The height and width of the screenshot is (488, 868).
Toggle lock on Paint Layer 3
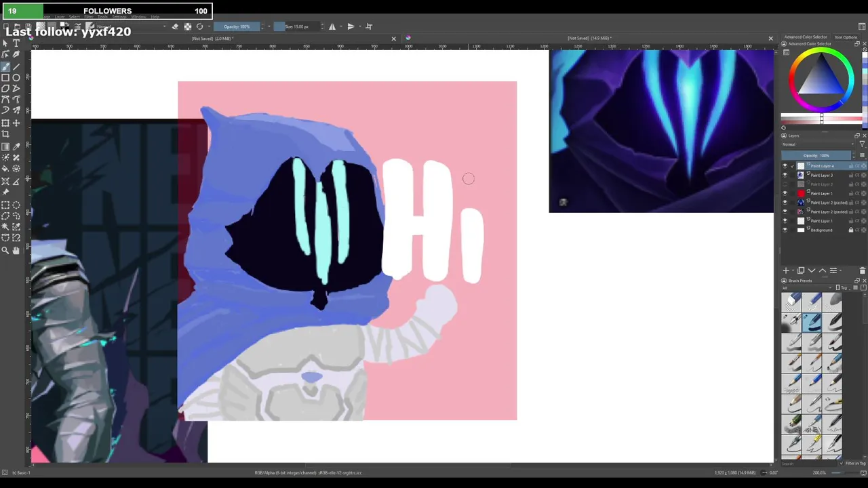pos(851,175)
